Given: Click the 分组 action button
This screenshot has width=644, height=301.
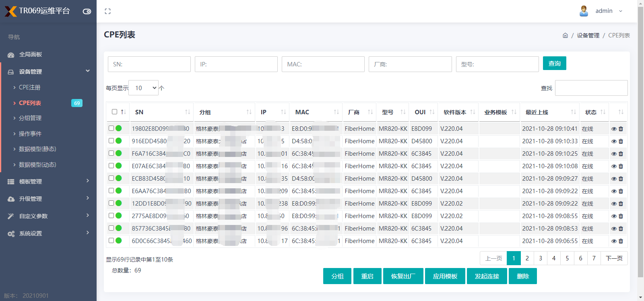Looking at the screenshot, I should click(x=337, y=276).
